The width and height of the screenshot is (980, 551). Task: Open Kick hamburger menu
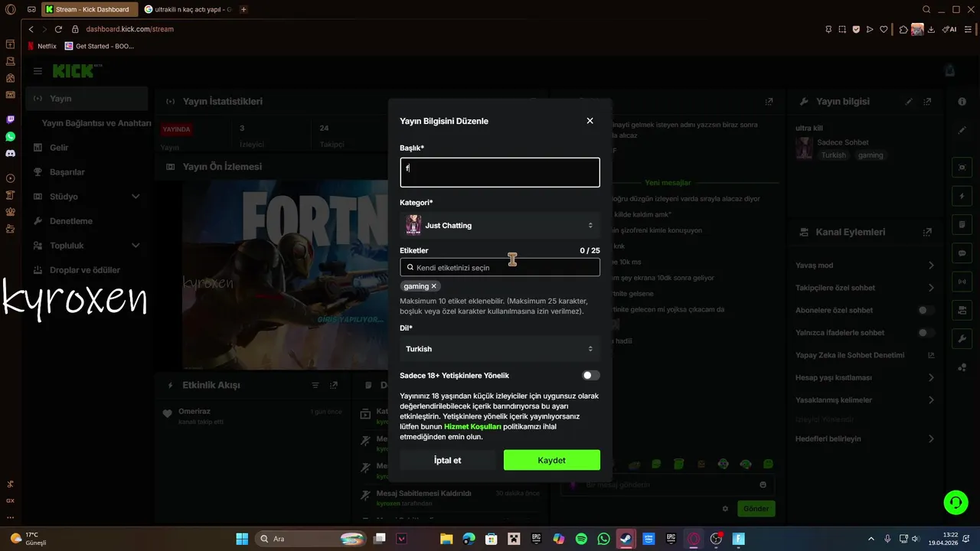pos(38,71)
